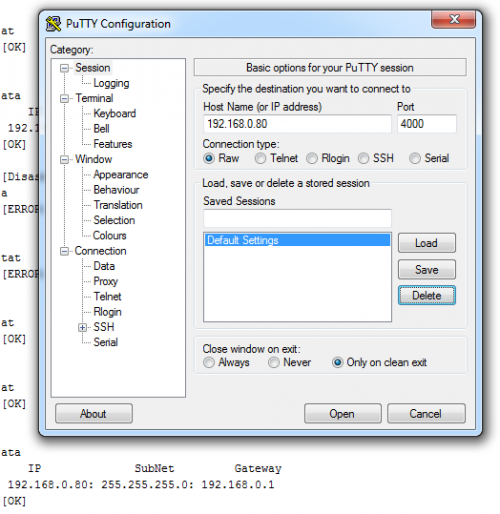Open the Proxy category
This screenshot has height=514, width=500.
(x=106, y=281)
